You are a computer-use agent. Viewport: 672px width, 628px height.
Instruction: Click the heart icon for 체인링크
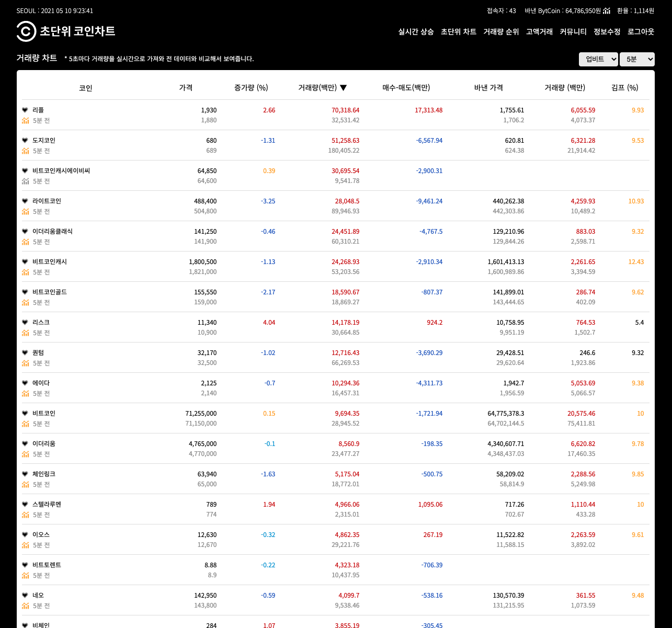coord(25,474)
